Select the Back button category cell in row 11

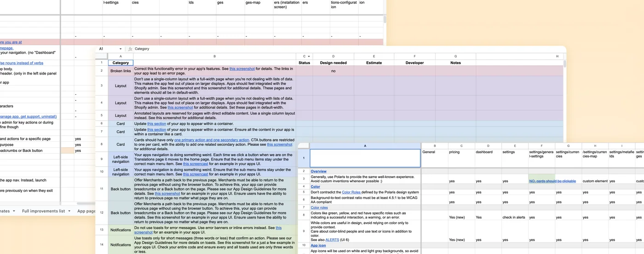tap(121, 189)
